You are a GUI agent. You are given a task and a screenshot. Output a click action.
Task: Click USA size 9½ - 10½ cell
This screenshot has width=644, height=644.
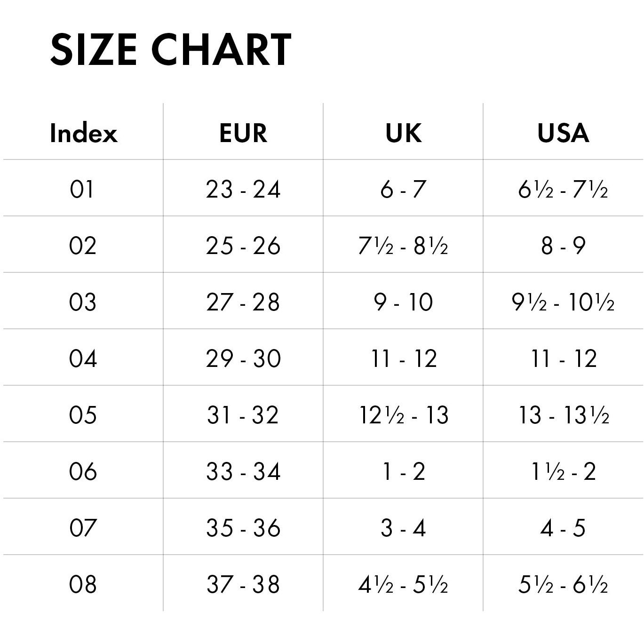[x=563, y=302]
